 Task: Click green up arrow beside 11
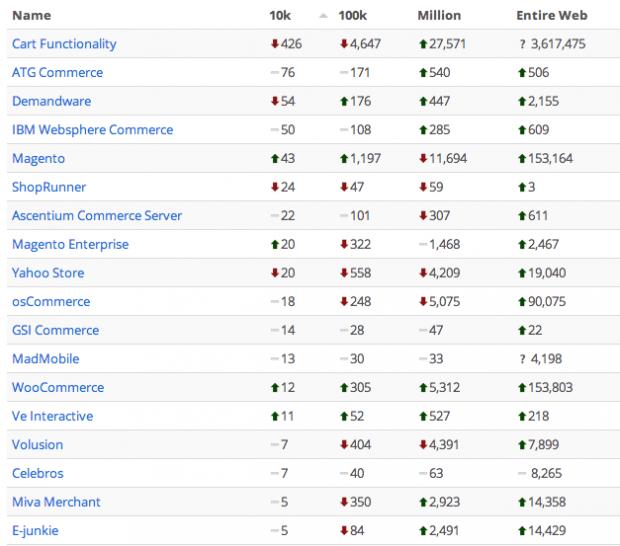coord(275,416)
